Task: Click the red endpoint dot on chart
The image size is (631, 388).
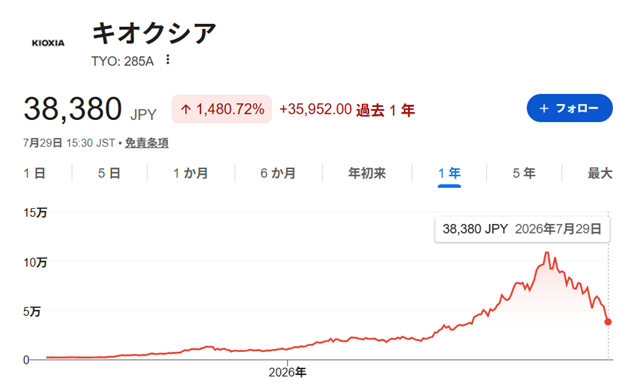Action: [608, 322]
